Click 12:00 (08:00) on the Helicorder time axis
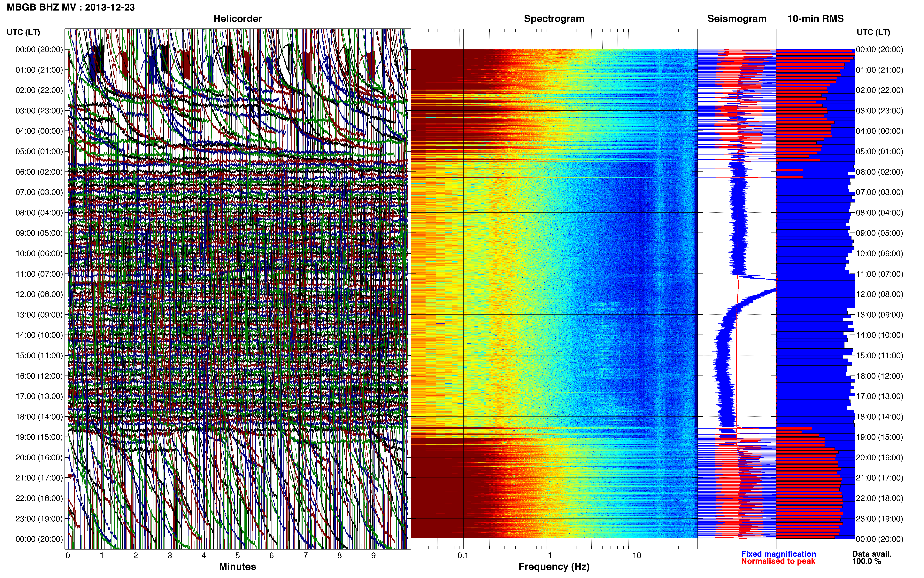 click(x=39, y=294)
